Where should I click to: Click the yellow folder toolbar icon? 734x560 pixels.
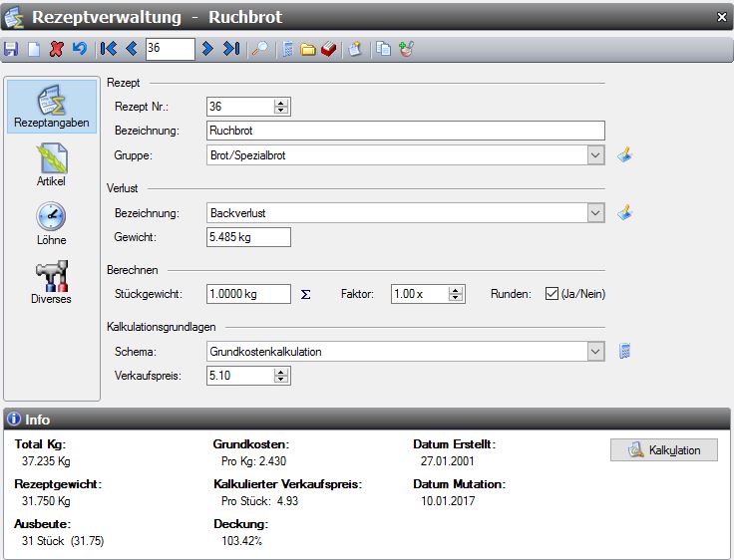click(308, 48)
